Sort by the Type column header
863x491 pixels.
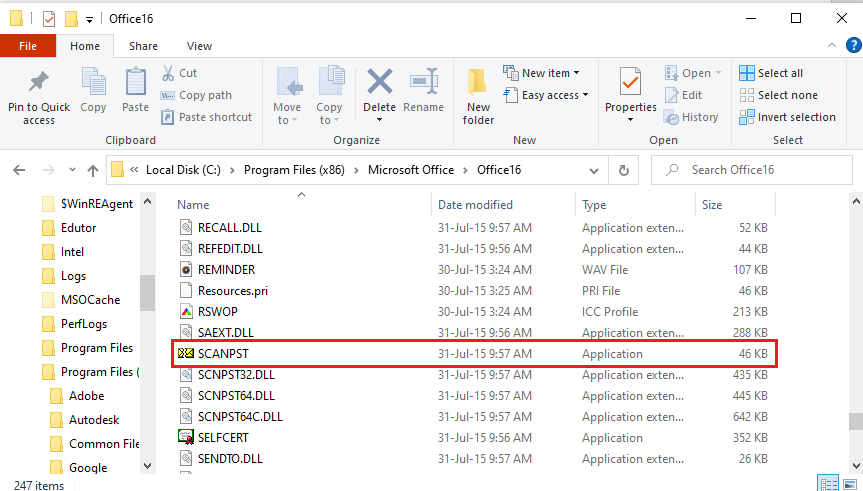coord(594,205)
